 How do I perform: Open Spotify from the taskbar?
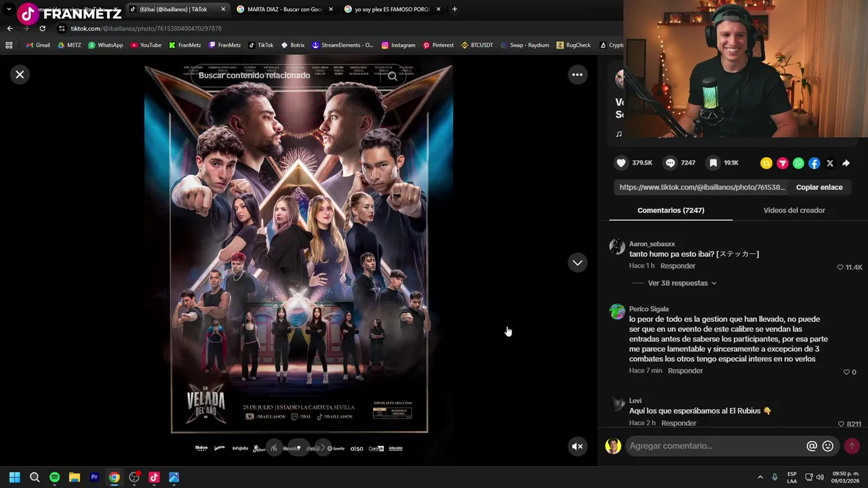pyautogui.click(x=54, y=477)
